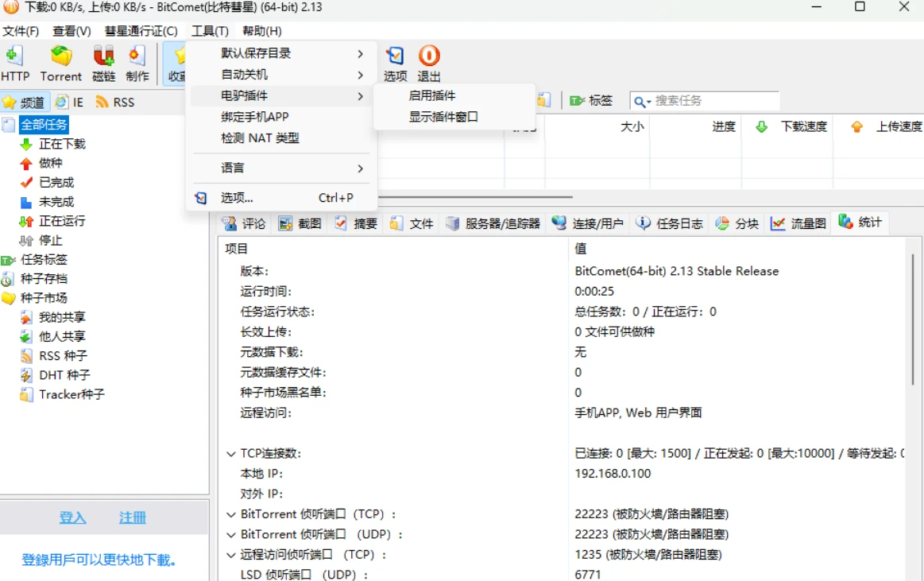The image size is (924, 581).
Task: Click the HTTP download toolbar icon
Action: click(x=15, y=64)
